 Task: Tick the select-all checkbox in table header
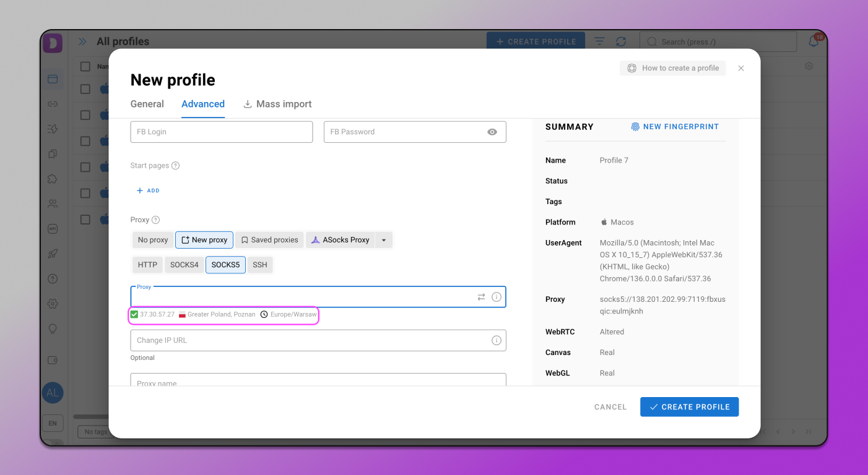coord(85,66)
